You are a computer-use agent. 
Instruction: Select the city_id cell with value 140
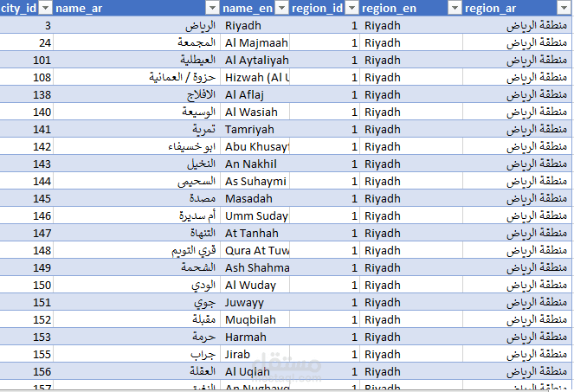point(26,112)
